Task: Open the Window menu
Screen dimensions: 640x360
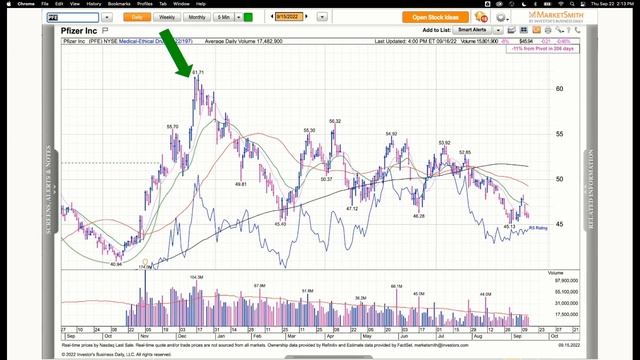Action: pos(181,4)
